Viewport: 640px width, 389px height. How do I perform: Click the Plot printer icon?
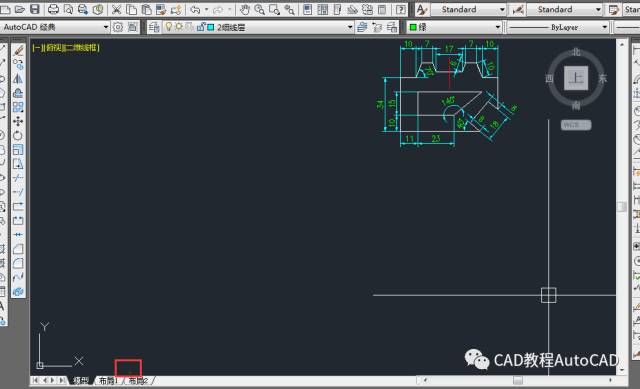(53, 9)
